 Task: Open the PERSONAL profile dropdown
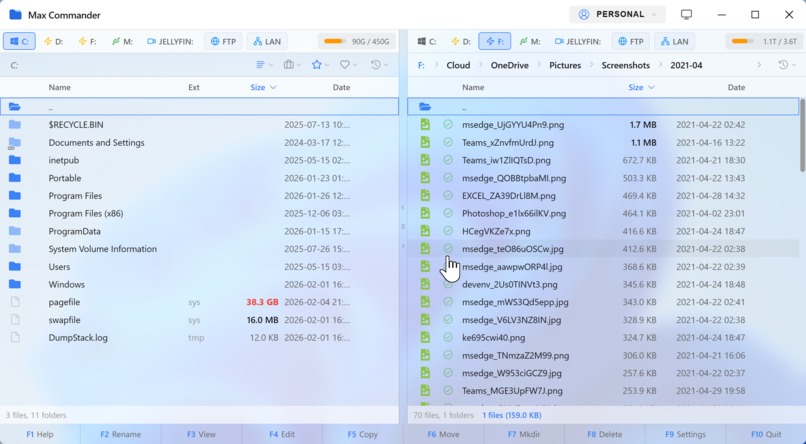pos(617,14)
